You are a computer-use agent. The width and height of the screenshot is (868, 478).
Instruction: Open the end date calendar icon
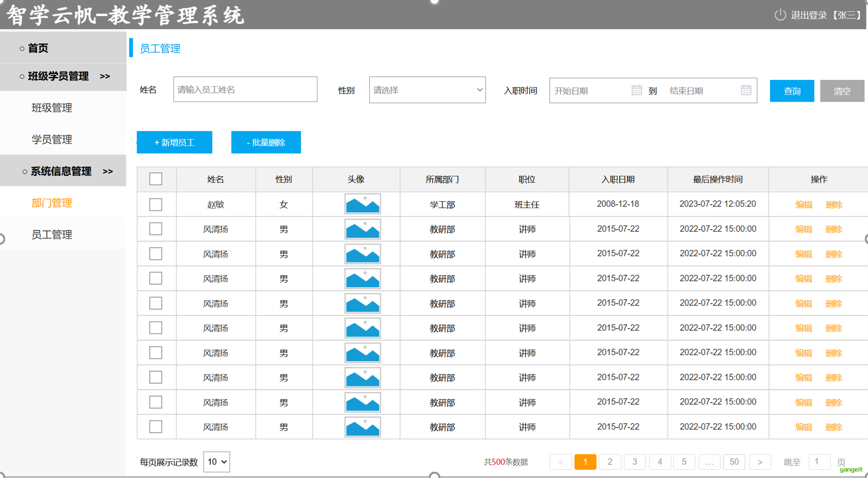(x=746, y=90)
